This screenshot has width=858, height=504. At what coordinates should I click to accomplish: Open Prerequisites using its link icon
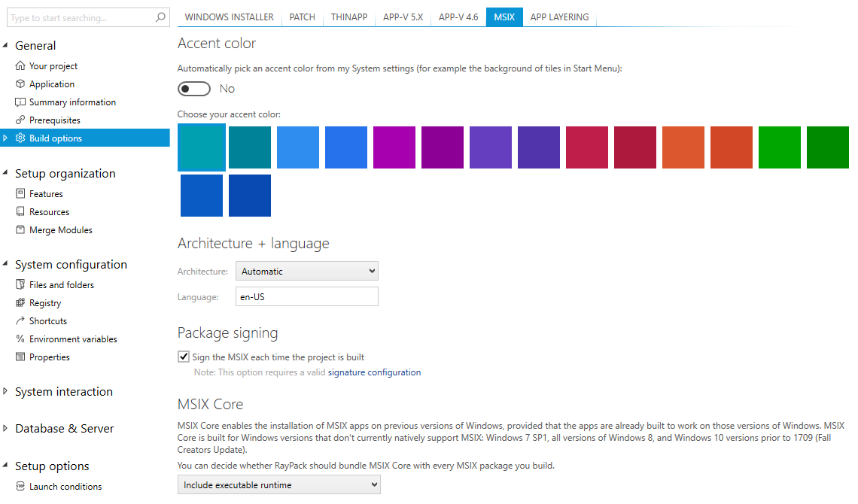tap(19, 120)
